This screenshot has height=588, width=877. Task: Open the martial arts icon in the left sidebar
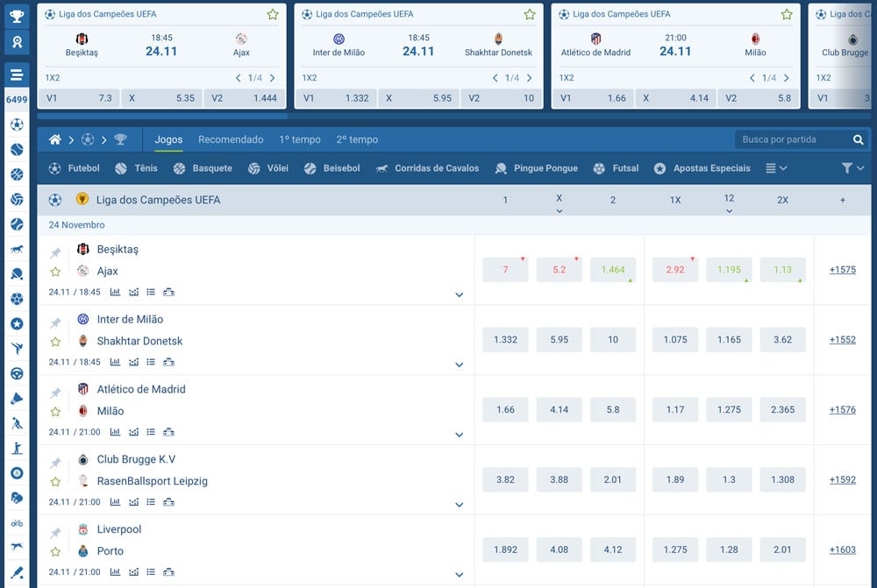pyautogui.click(x=17, y=349)
